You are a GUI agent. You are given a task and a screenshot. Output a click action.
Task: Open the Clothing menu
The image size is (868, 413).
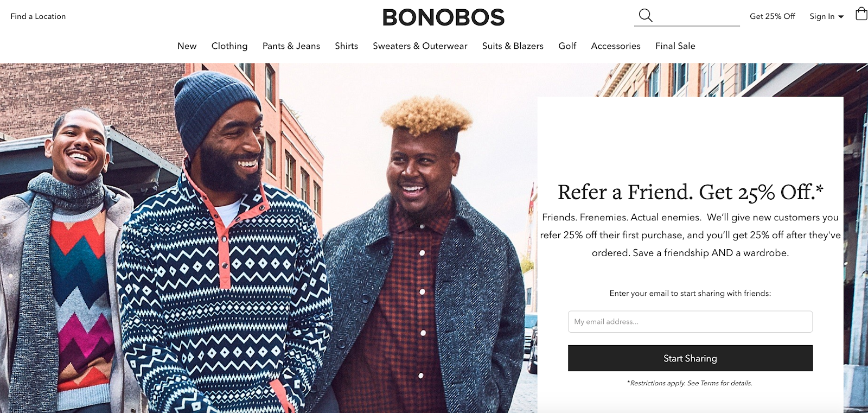point(229,46)
